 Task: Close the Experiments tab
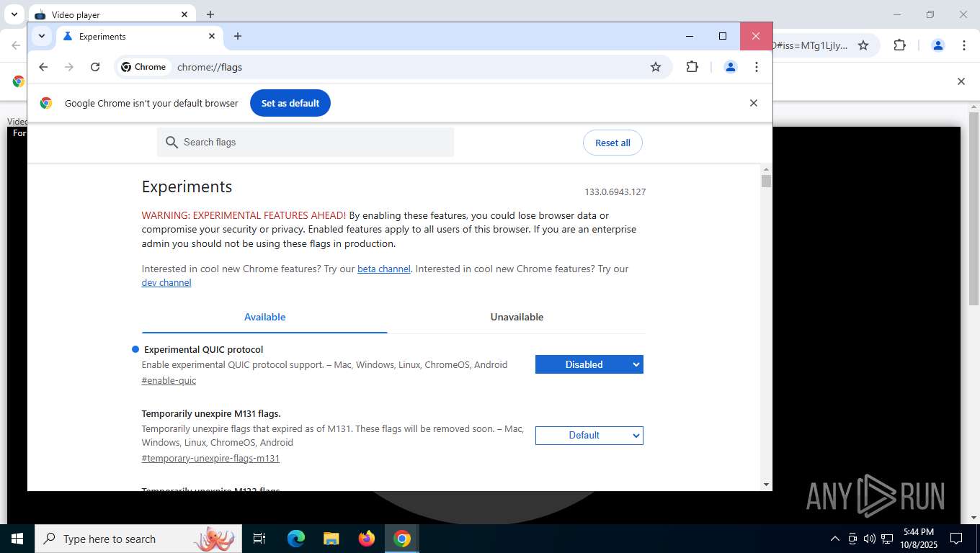coord(212,36)
